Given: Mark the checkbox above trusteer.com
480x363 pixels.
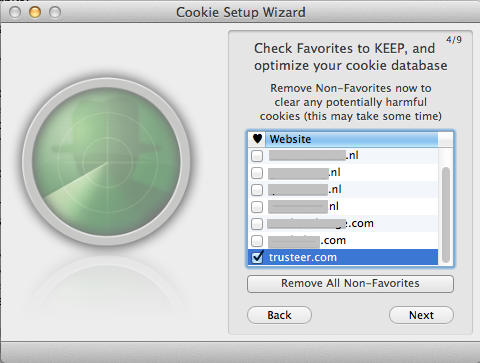Looking at the screenshot, I should (x=257, y=241).
